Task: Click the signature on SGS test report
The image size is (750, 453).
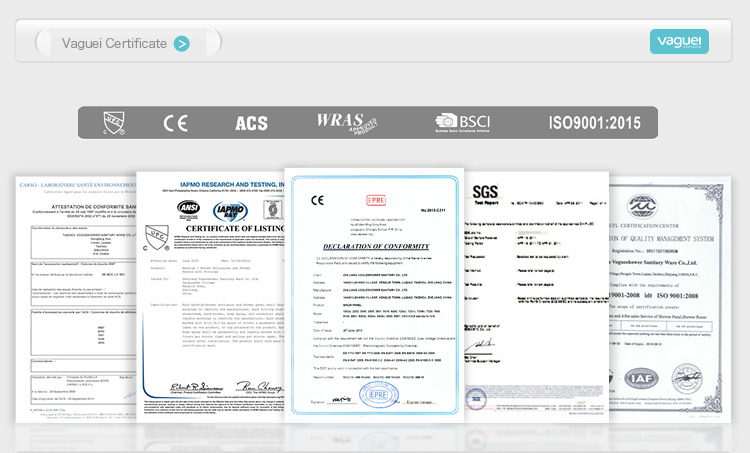Action: coord(482,345)
